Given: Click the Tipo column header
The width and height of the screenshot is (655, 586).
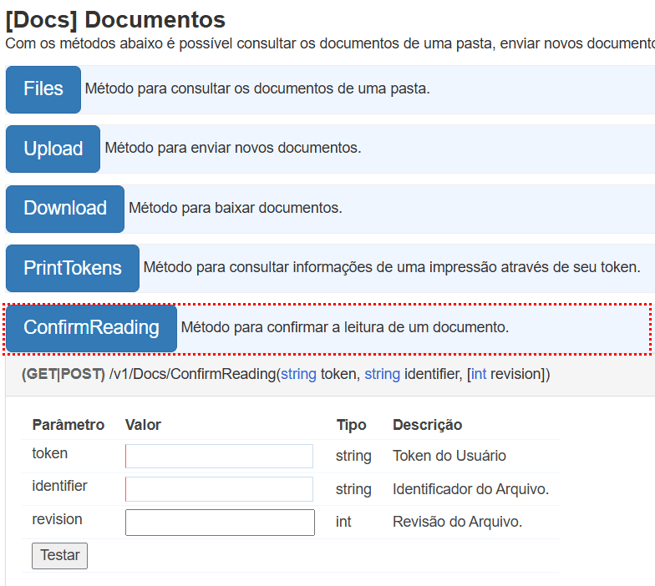Looking at the screenshot, I should click(x=351, y=425).
